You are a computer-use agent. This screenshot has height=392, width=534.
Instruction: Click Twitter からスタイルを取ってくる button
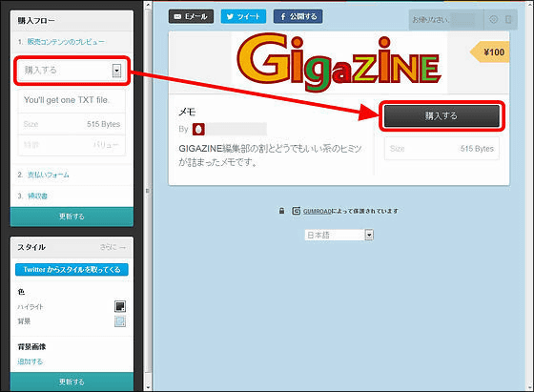[x=72, y=269]
